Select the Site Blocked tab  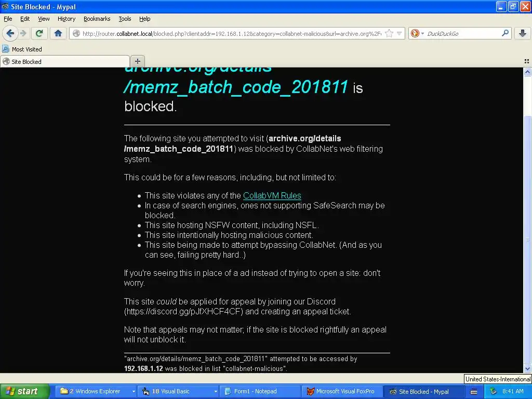coord(64,61)
